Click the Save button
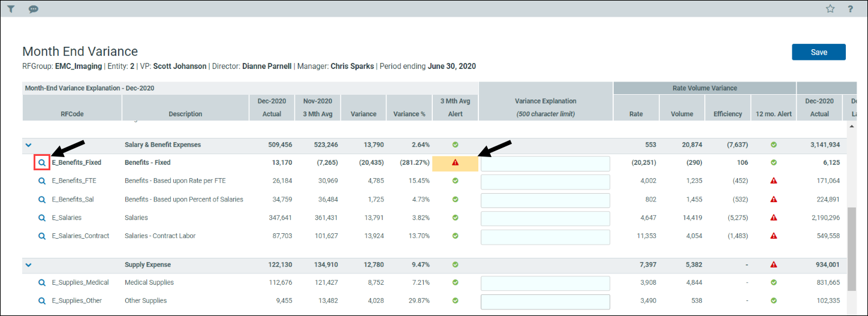 [x=819, y=52]
